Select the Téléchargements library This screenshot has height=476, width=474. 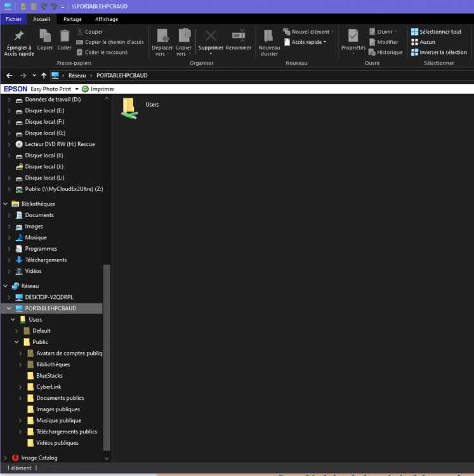point(46,260)
